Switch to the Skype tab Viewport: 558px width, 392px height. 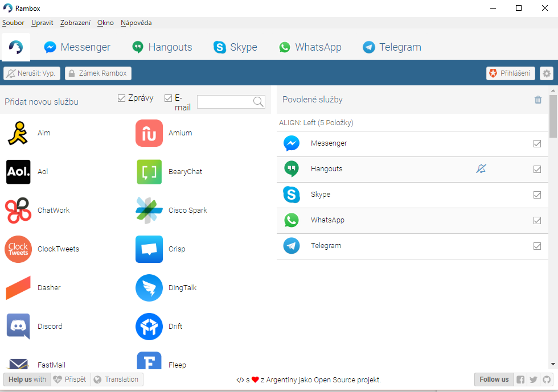[x=235, y=47]
